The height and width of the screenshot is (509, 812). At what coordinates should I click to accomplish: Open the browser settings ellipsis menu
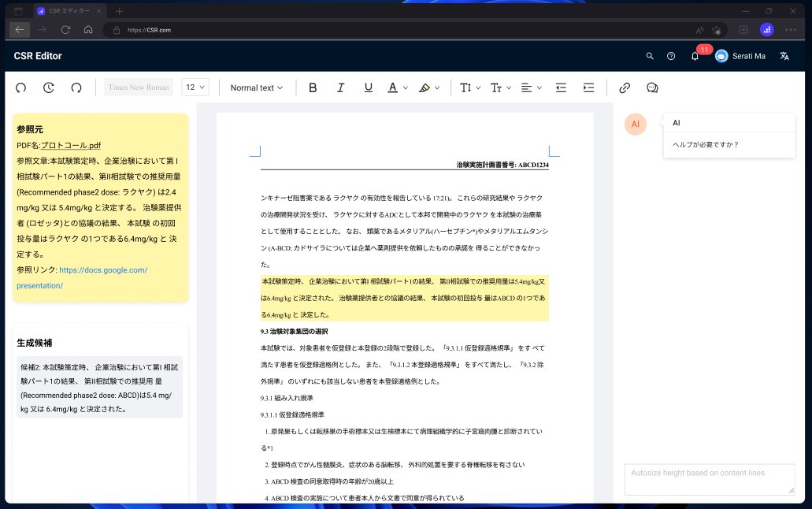pos(790,29)
